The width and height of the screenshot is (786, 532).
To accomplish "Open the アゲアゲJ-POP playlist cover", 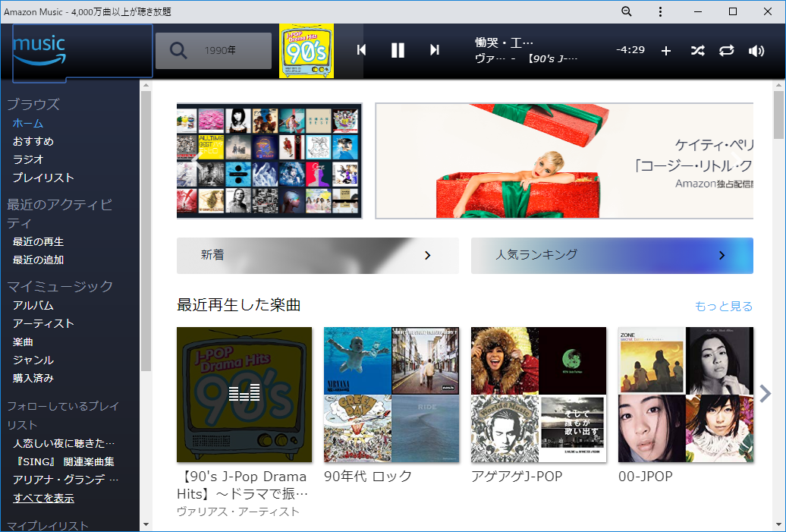I will point(539,395).
